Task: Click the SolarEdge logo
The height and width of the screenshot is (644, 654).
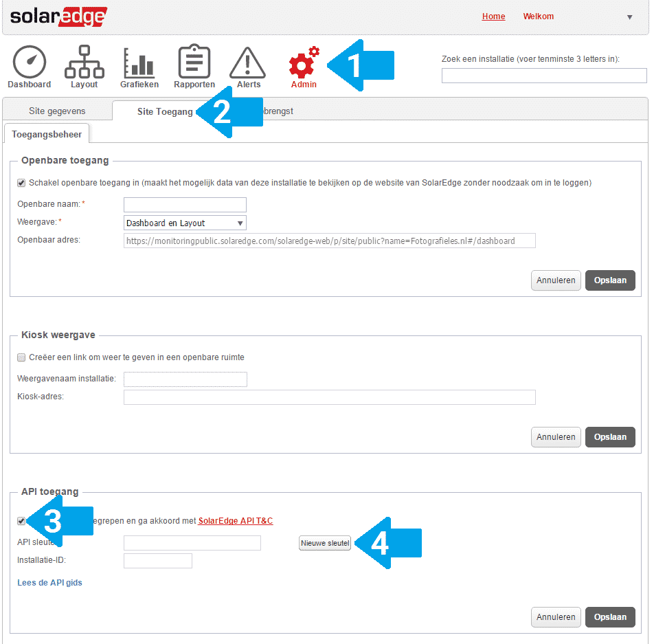Action: (58, 16)
